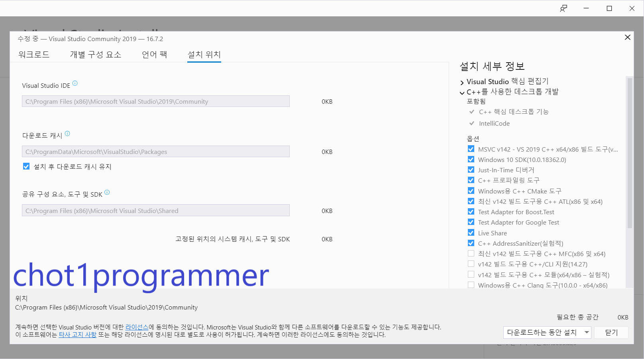This screenshot has height=359, width=644.
Task: Uncheck 설치 후 다운로드 캐시 유지
Action: (x=26, y=166)
